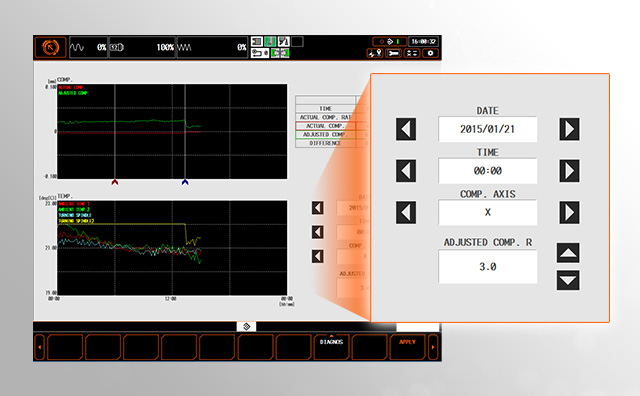Click the key icon showing 0
This screenshot has width=640, height=396.
[260, 53]
